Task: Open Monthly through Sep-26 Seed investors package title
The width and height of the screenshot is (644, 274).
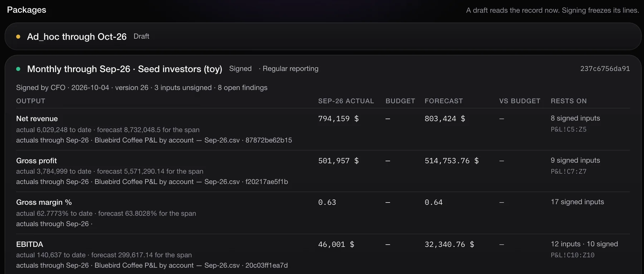Action: (125, 69)
